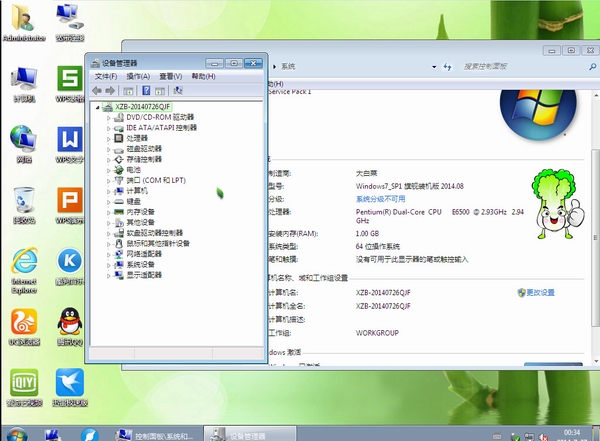Open the 文件(F) menu
Screen dimensions: 600x441
(106, 77)
